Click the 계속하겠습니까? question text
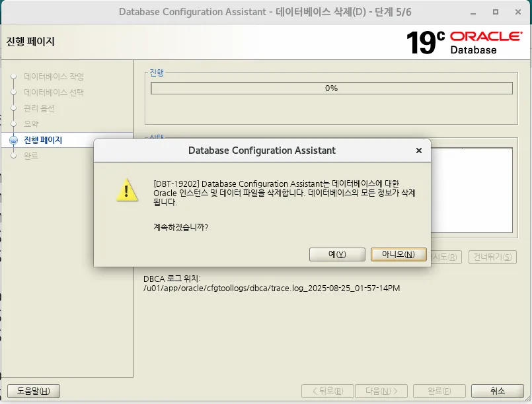 pyautogui.click(x=181, y=227)
